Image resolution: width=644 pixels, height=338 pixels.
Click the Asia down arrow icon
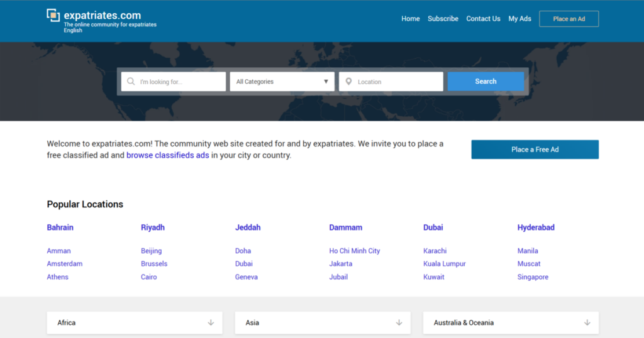tap(399, 322)
